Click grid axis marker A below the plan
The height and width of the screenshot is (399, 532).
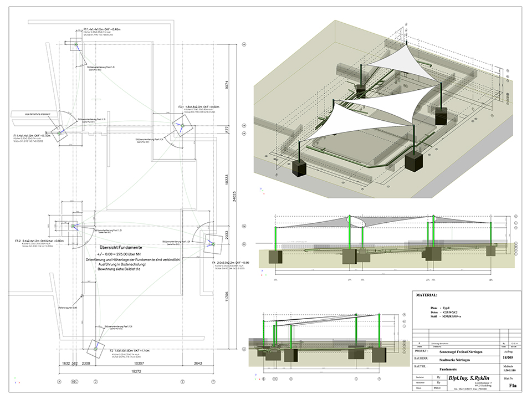click(x=59, y=381)
